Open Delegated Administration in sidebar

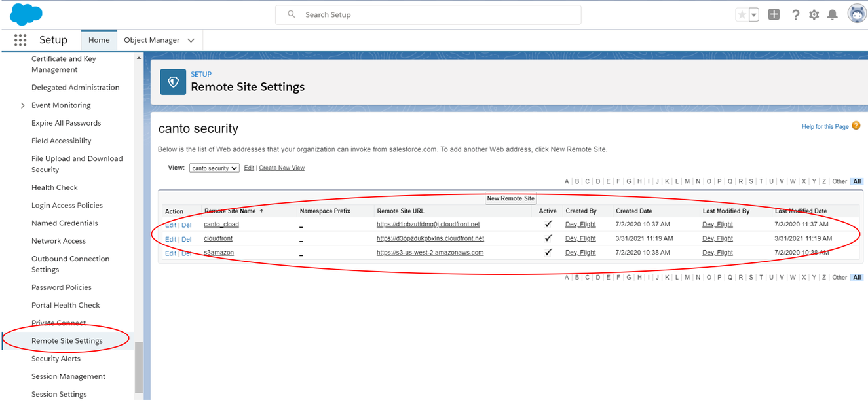point(75,88)
